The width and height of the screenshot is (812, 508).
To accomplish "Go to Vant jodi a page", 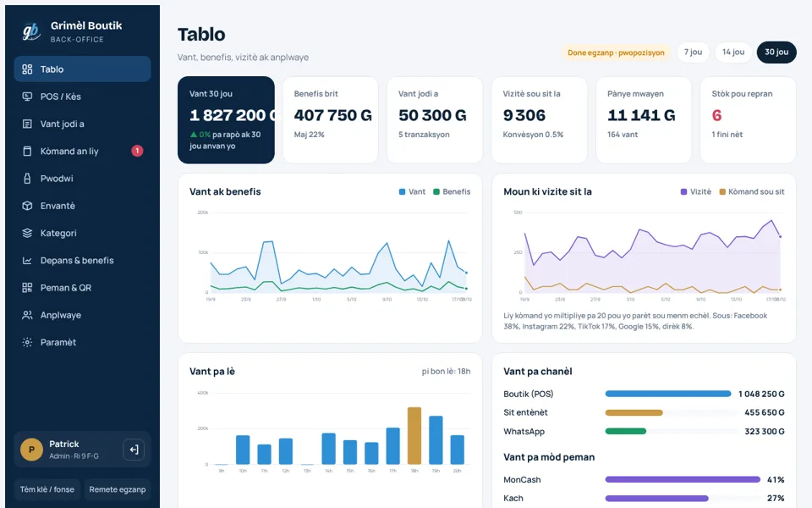I will click(82, 124).
